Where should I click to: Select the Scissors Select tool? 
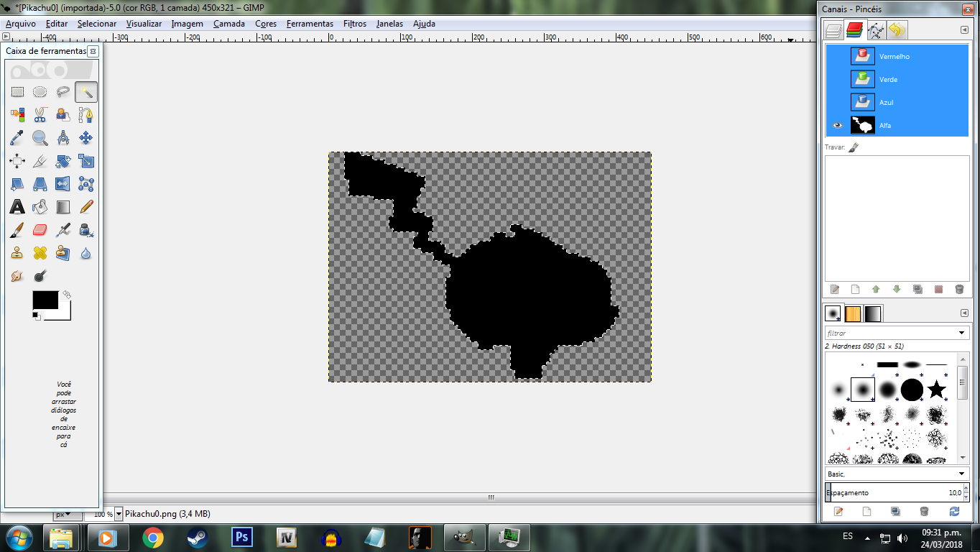coord(40,115)
